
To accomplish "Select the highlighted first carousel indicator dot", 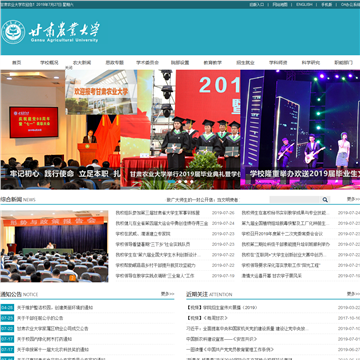I will (171, 182).
